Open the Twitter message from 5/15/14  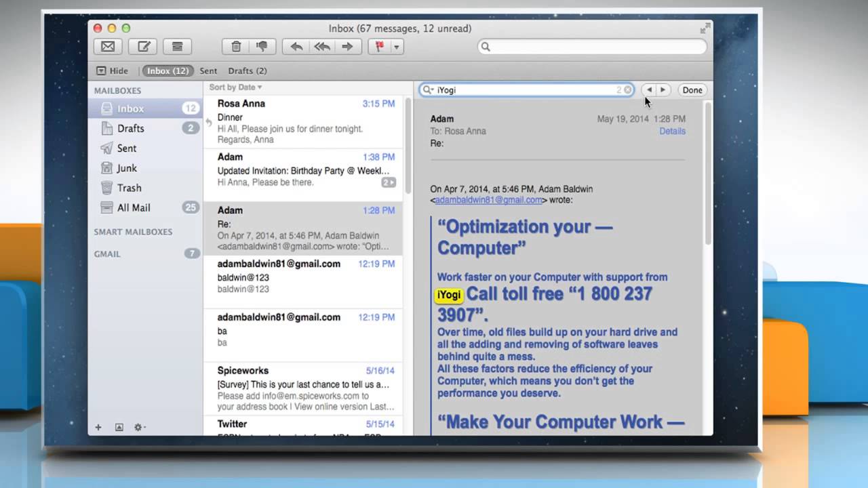[x=303, y=426]
